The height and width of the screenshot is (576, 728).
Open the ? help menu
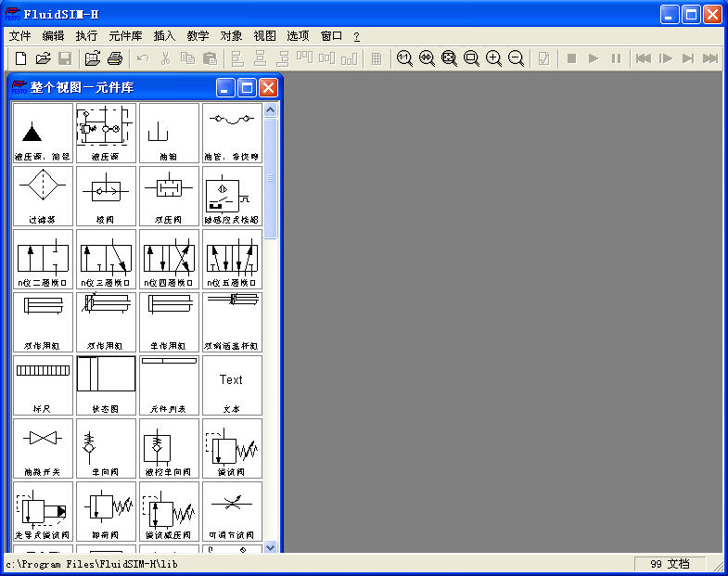tap(356, 36)
